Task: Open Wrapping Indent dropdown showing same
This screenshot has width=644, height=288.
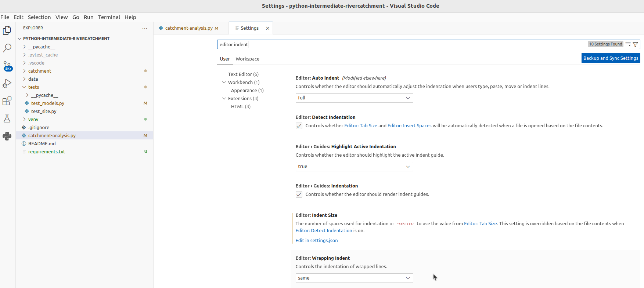Action: [354, 278]
